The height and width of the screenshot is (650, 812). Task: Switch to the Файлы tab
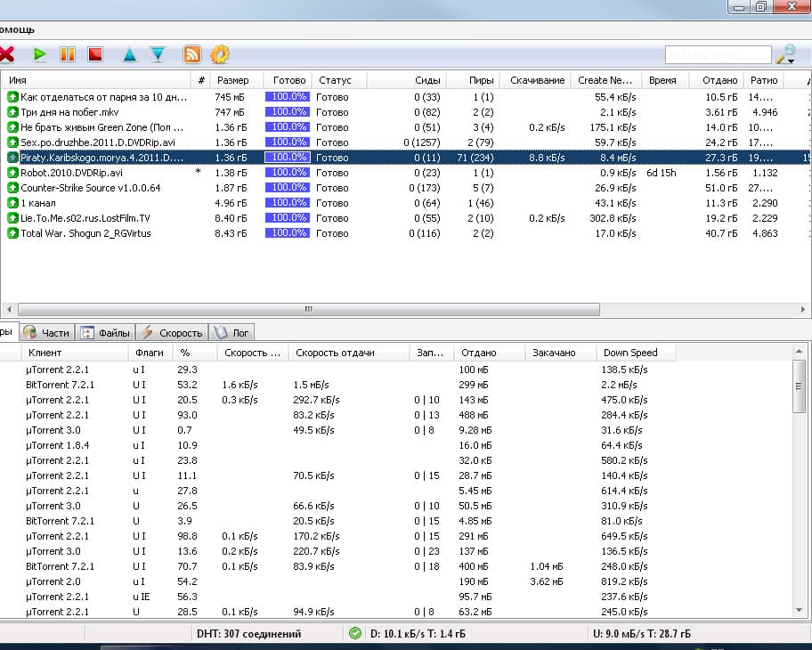coord(106,332)
